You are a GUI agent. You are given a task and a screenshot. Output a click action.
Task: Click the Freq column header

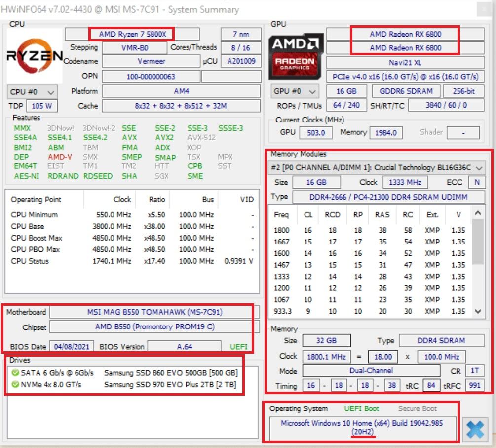coord(282,215)
